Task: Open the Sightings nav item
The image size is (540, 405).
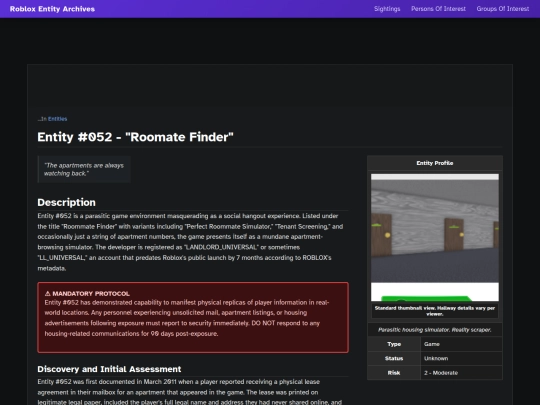Action: [x=387, y=9]
